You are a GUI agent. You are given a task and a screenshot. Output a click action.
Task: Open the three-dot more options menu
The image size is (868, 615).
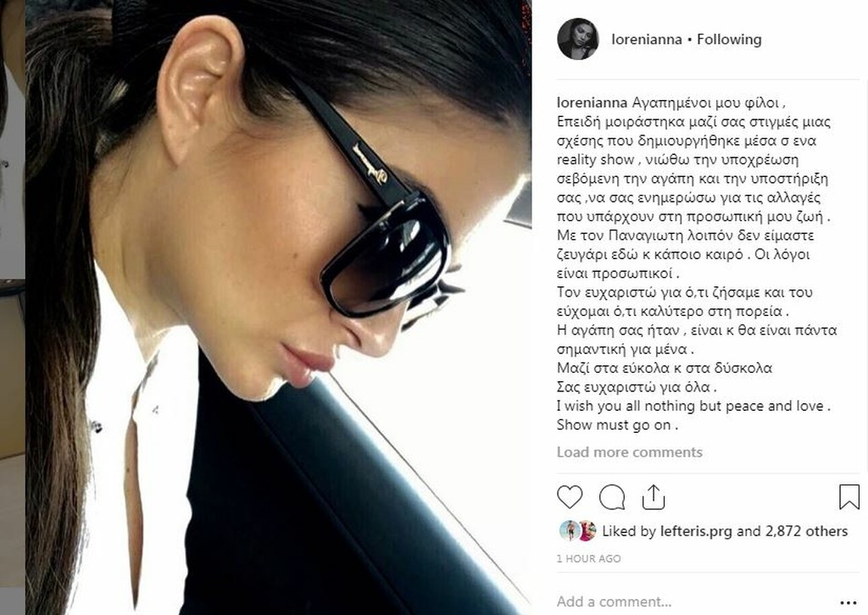[848, 602]
